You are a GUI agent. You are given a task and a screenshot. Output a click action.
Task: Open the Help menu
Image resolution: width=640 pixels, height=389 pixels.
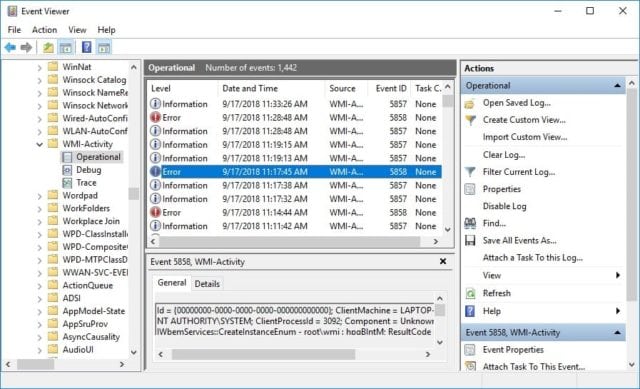(106, 30)
